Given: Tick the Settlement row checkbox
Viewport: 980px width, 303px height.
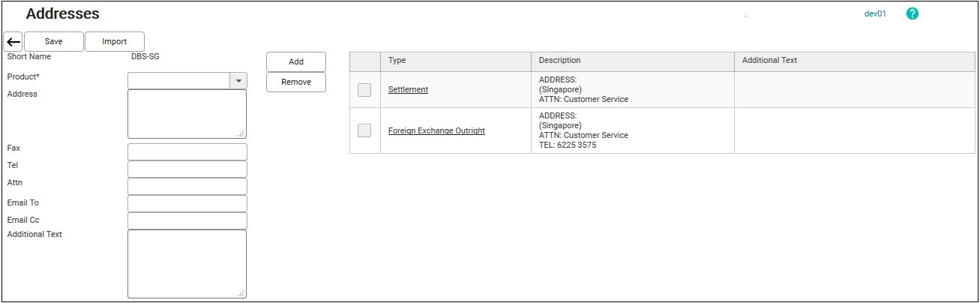Looking at the screenshot, I should (364, 90).
